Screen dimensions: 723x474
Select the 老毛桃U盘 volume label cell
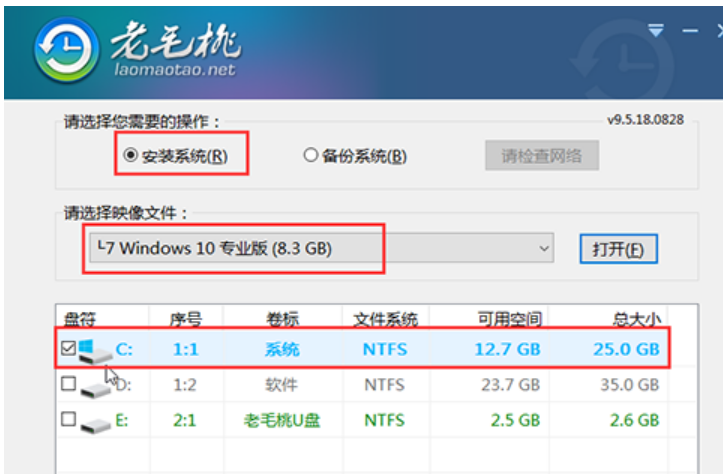(x=282, y=420)
